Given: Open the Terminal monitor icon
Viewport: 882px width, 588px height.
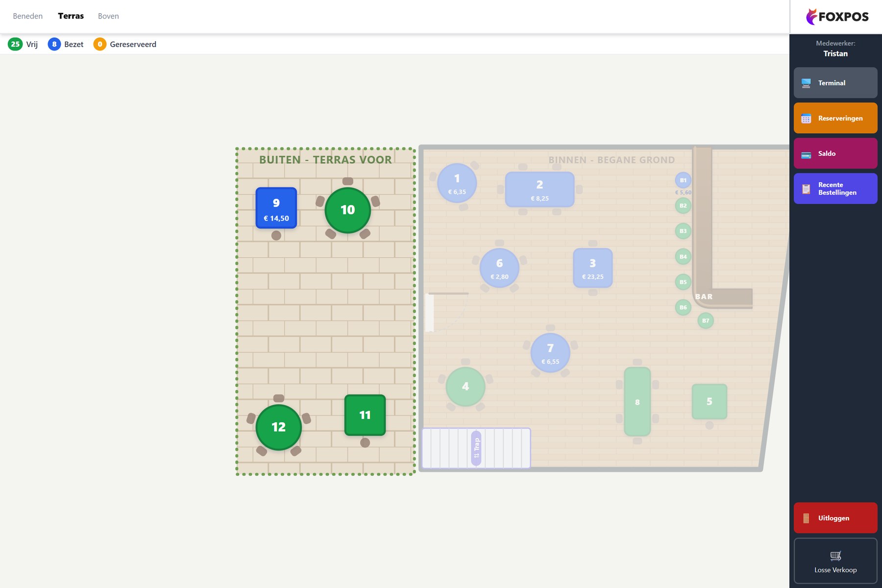Looking at the screenshot, I should pos(806,83).
